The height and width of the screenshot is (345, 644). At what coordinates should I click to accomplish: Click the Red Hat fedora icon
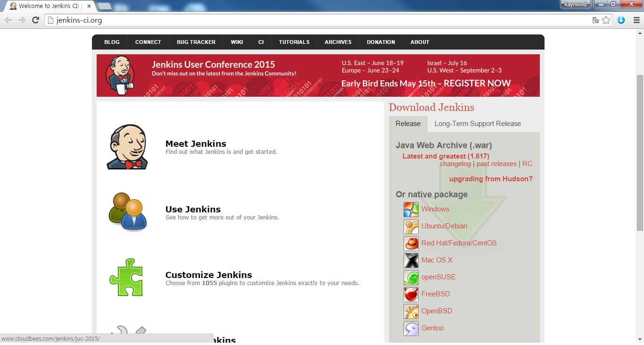pyautogui.click(x=411, y=244)
